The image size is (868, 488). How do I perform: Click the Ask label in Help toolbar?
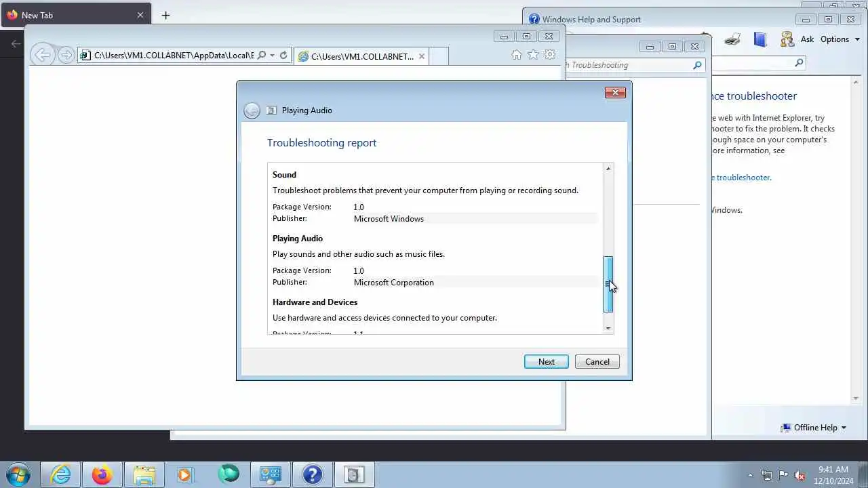[807, 39]
